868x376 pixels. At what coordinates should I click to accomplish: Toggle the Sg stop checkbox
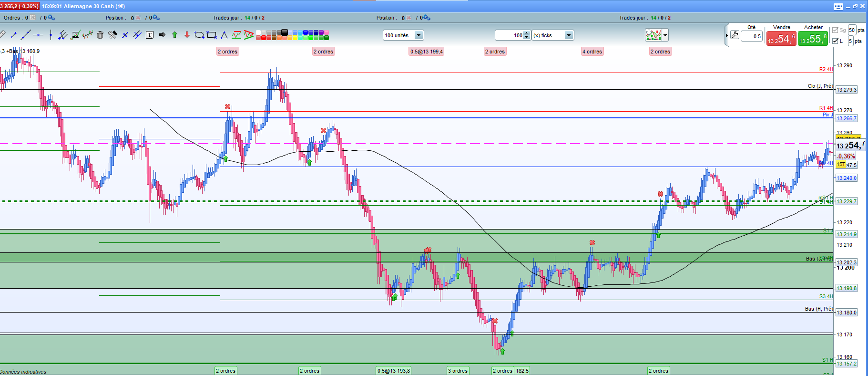coord(835,30)
